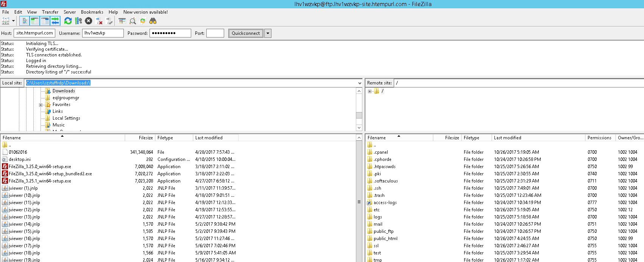Open the View menu
The width and height of the screenshot is (644, 262).
(32, 12)
